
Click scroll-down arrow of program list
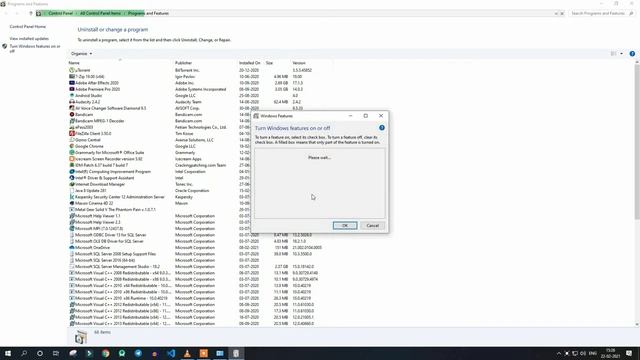(637, 324)
